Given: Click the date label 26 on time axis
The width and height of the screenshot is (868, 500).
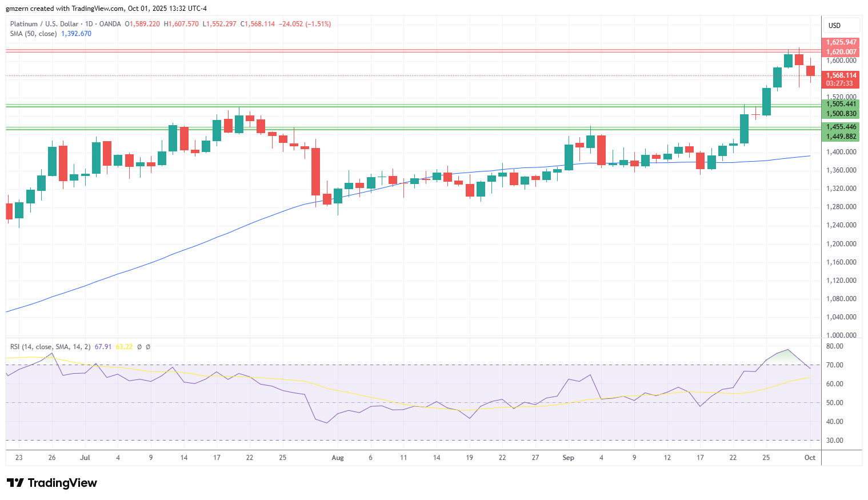Looking at the screenshot, I should (x=52, y=458).
